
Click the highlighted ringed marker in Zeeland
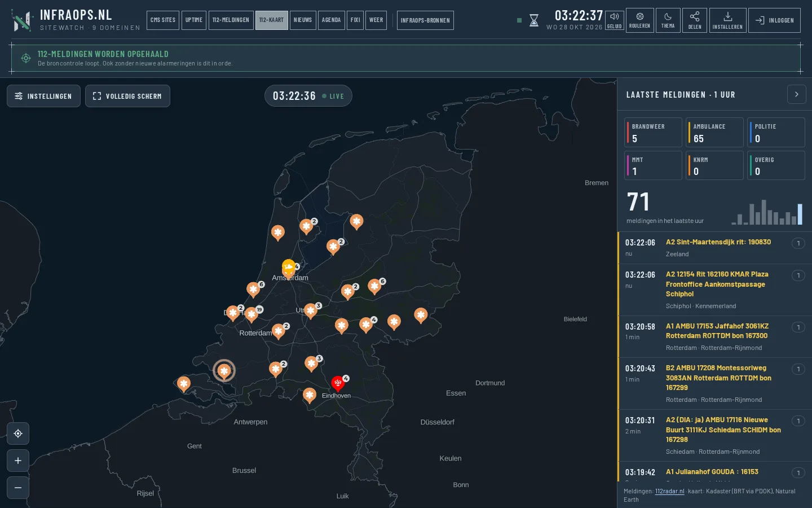coord(224,371)
